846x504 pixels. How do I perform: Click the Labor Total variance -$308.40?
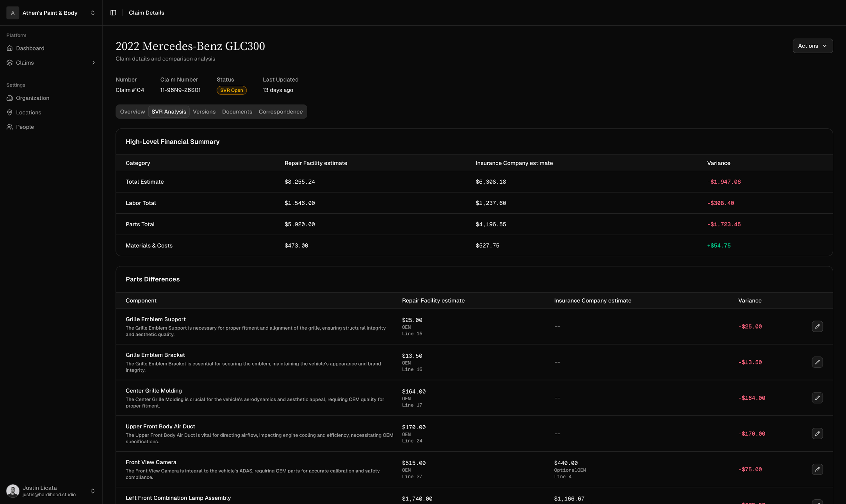coord(720,203)
